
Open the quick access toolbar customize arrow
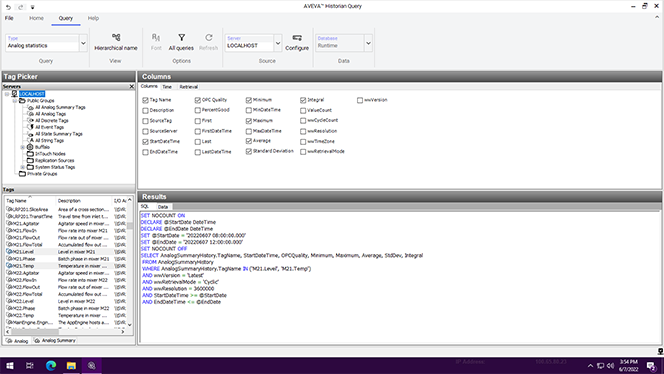[x=33, y=7]
